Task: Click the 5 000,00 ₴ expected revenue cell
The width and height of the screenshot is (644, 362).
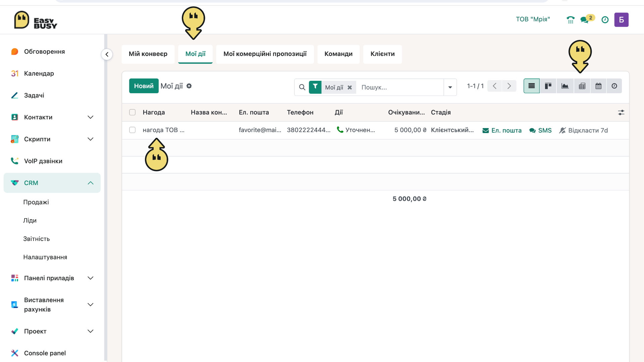Action: click(410, 130)
